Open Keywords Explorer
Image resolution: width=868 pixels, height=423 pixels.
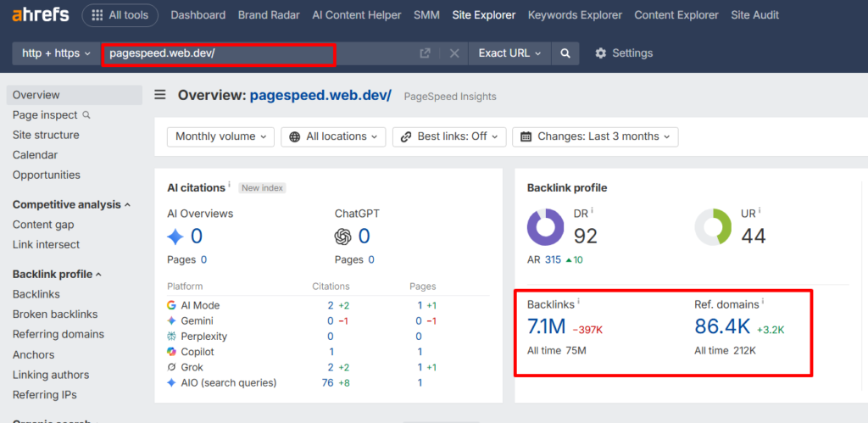pyautogui.click(x=576, y=15)
